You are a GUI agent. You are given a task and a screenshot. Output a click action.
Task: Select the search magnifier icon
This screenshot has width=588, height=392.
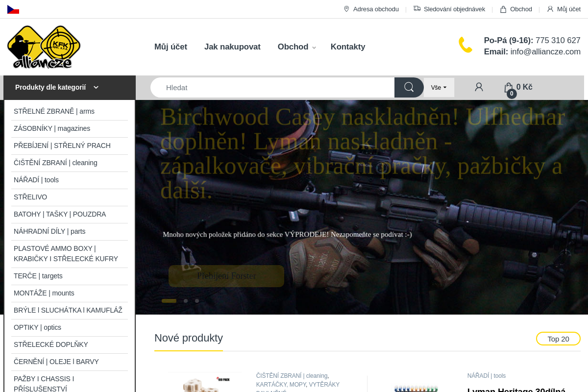tap(409, 87)
